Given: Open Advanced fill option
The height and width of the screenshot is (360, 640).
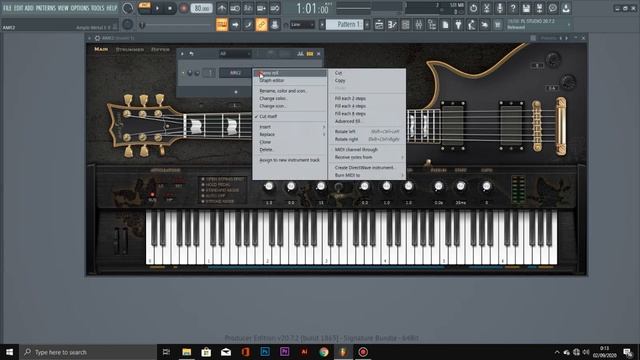Looking at the screenshot, I should point(367,121).
